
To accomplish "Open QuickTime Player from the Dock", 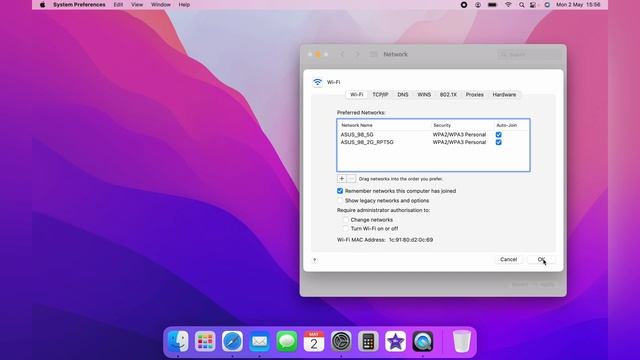I will click(422, 341).
